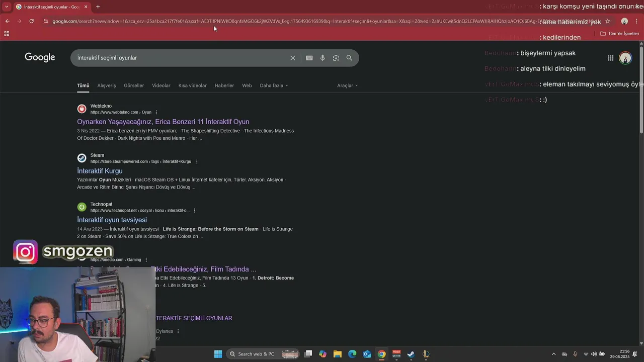
Task: Open the tab search dropdown
Action: click(x=7, y=7)
